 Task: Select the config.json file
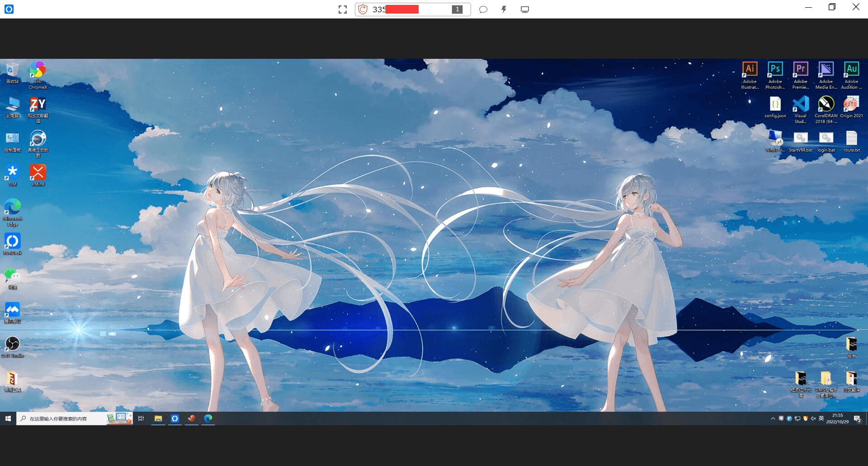[x=775, y=107]
